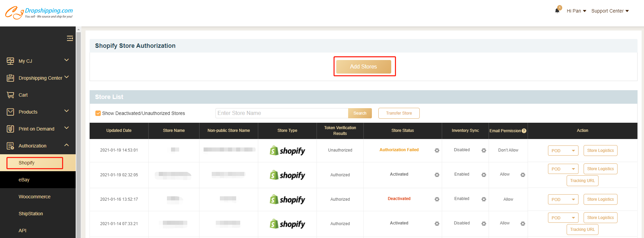Click the CJ Dropshipping logo
Viewport: 644px width, 238px height.
pyautogui.click(x=39, y=13)
